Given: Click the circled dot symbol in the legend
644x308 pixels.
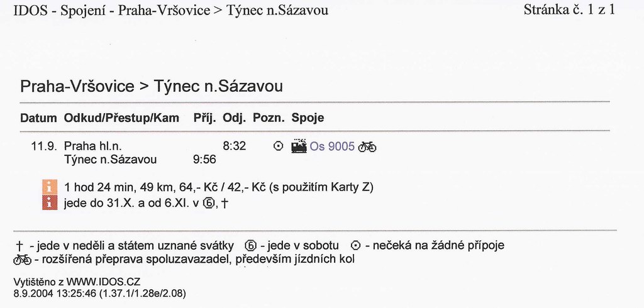Looking at the screenshot, I should (356, 246).
